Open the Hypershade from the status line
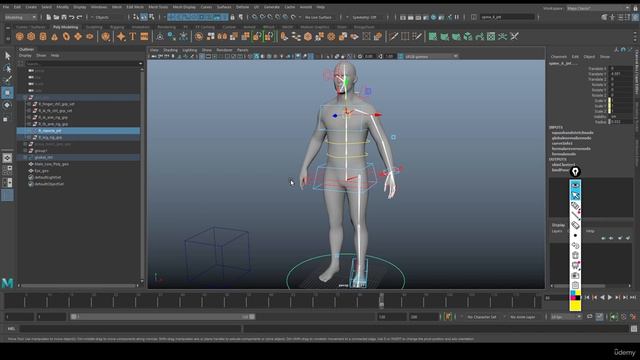 tap(434, 17)
